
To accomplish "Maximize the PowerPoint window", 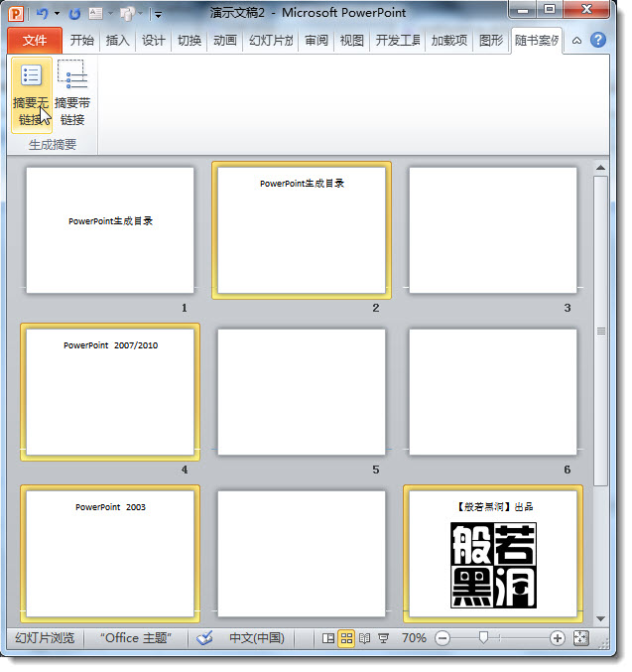I will [550, 10].
